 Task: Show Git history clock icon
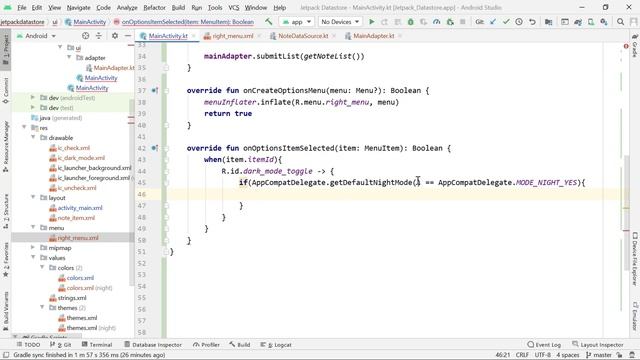coord(519,22)
